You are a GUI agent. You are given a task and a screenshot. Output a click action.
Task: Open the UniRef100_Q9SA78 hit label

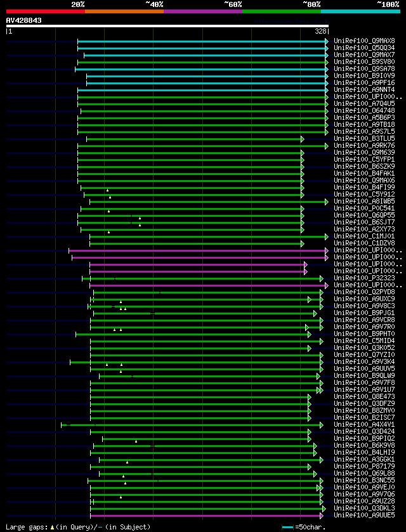(364, 69)
